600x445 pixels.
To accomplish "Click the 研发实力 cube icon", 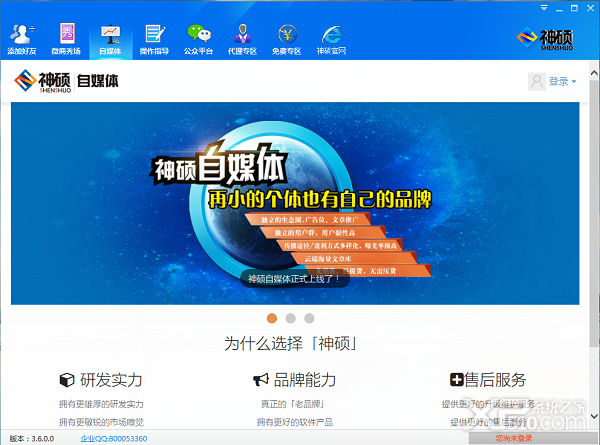I will tap(67, 380).
